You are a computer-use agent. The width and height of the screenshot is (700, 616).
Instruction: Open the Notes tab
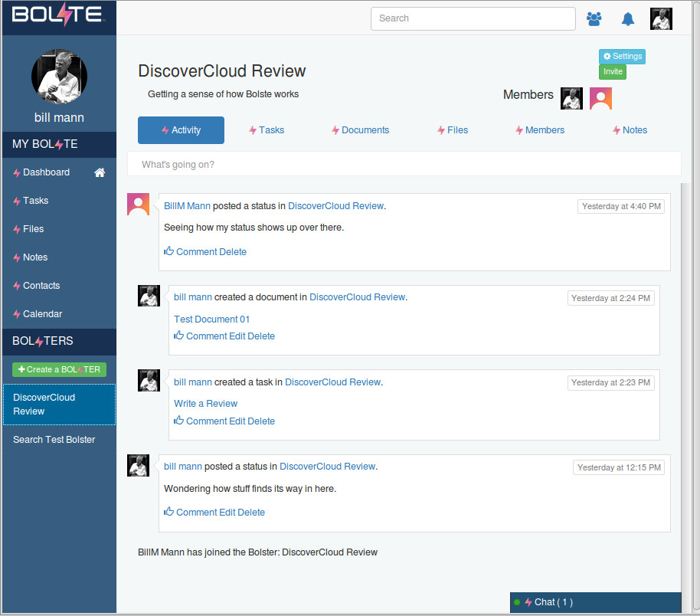[630, 130]
